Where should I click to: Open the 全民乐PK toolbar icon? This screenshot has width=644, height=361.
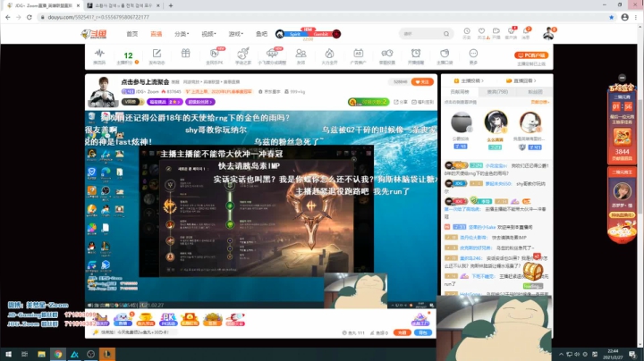pos(215,55)
